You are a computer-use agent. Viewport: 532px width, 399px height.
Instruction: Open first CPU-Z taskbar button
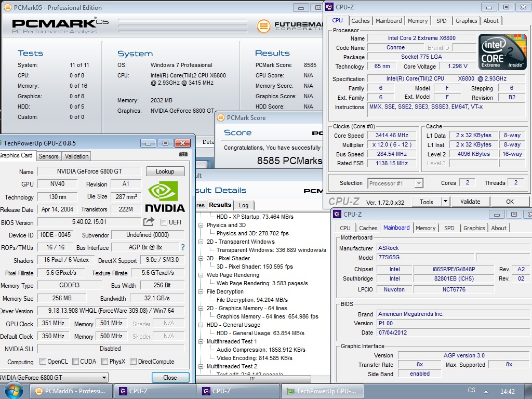154,391
